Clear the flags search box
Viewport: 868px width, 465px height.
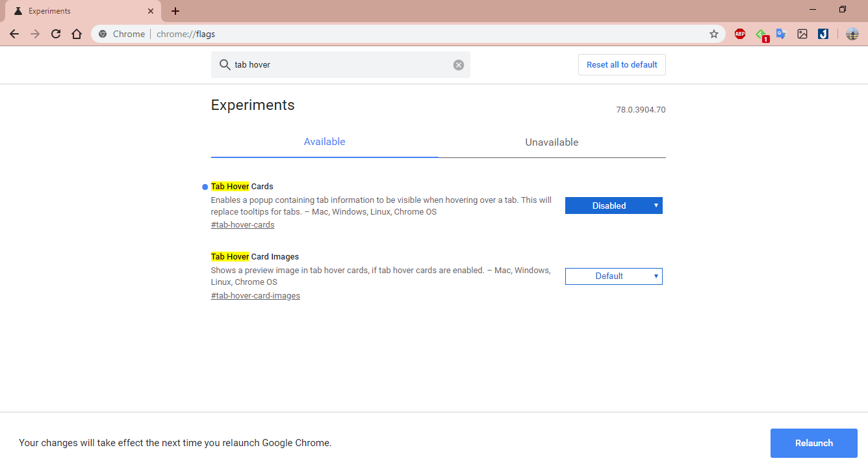tap(459, 65)
